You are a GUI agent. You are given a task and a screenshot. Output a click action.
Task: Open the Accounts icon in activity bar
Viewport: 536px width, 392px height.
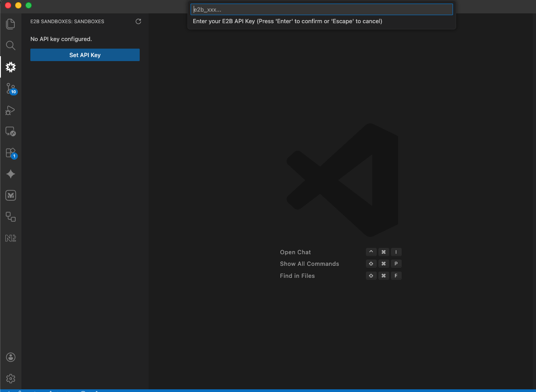click(11, 357)
